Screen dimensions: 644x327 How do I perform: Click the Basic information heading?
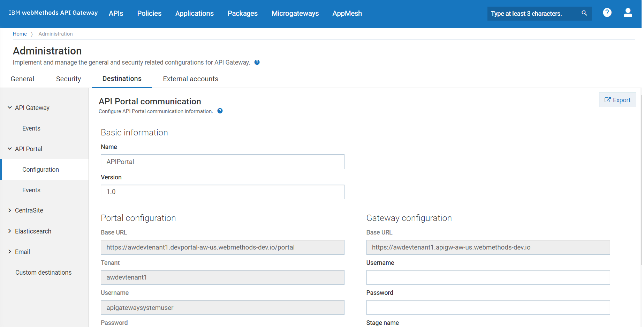tap(134, 133)
